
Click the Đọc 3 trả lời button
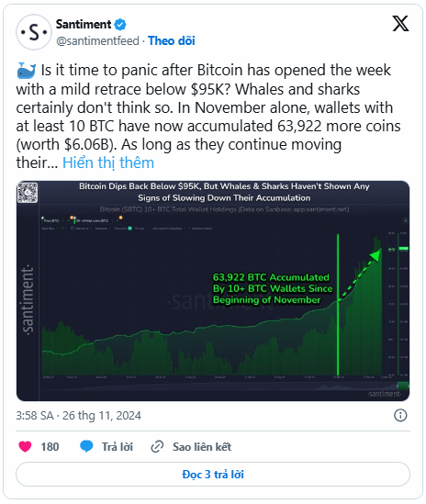pos(213,474)
